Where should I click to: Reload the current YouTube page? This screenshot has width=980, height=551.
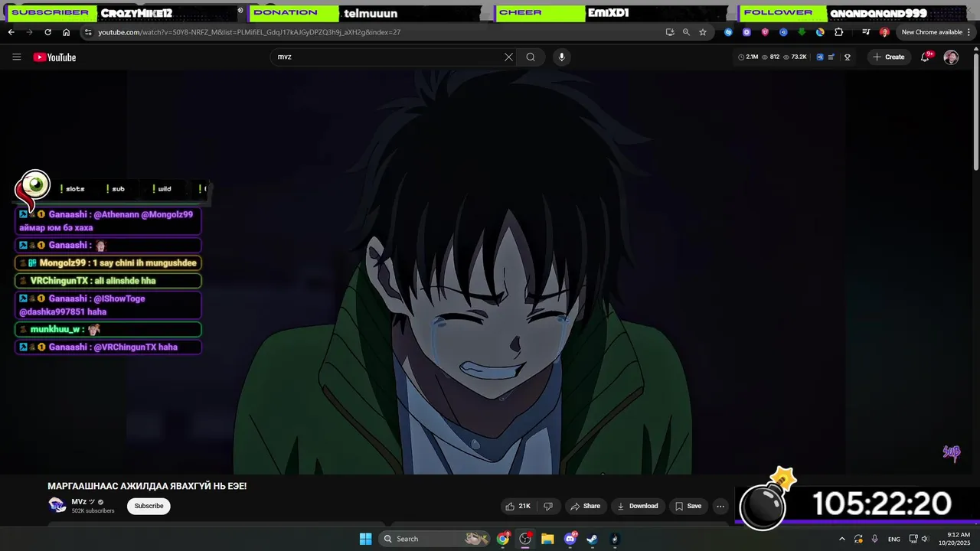pos(47,32)
